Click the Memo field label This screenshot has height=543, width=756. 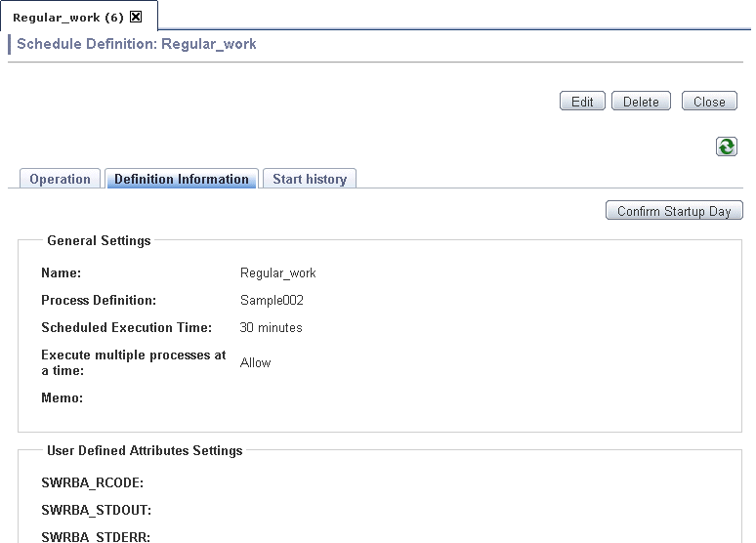pyautogui.click(x=63, y=397)
